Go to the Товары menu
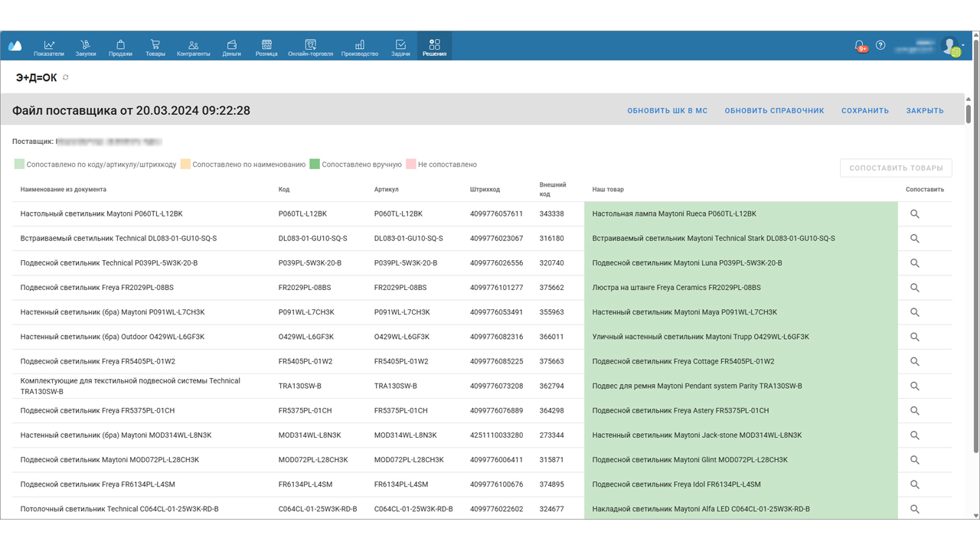 pos(155,47)
